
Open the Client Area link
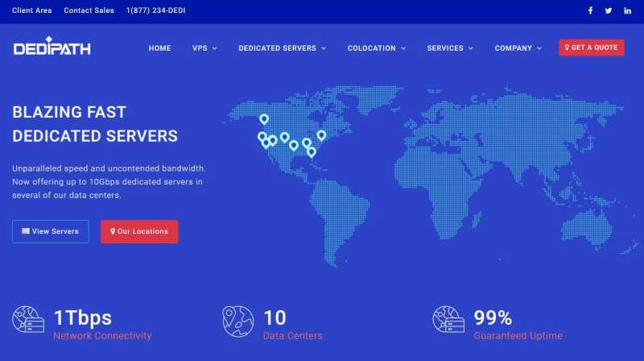pos(32,10)
